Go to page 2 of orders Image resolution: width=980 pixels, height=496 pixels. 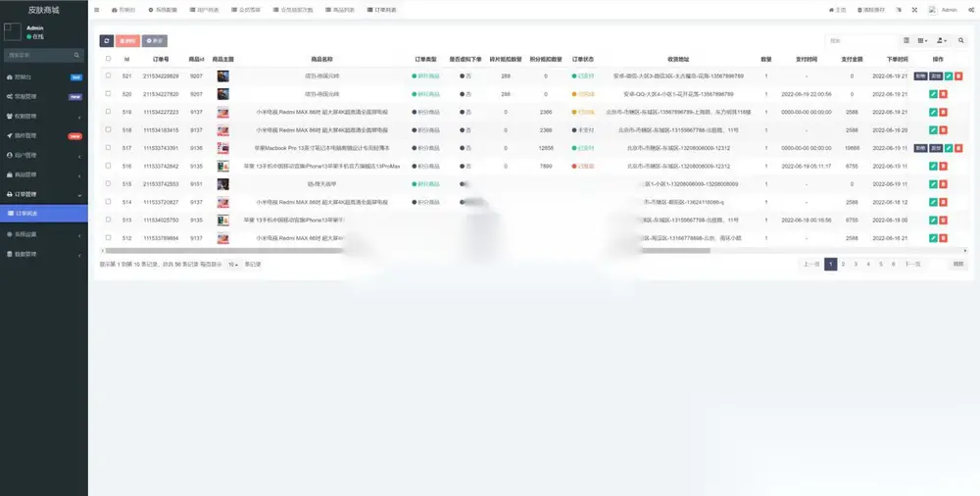point(843,264)
